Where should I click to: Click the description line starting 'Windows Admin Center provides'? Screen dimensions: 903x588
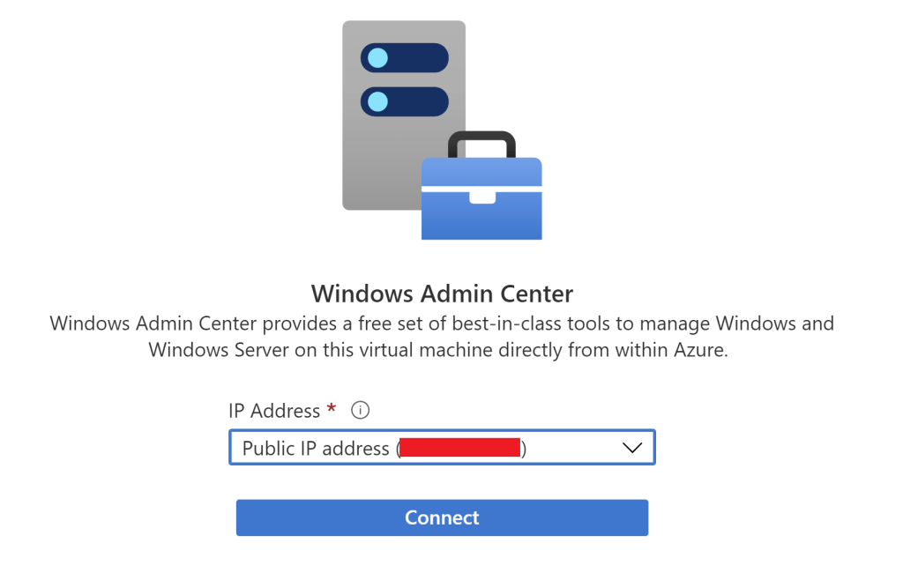(442, 324)
